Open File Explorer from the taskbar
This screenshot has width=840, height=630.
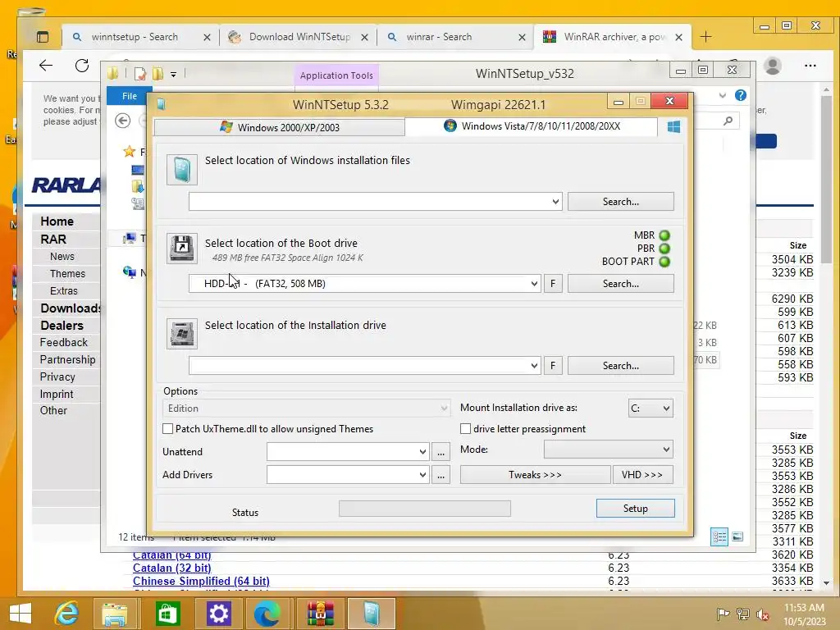click(x=115, y=614)
